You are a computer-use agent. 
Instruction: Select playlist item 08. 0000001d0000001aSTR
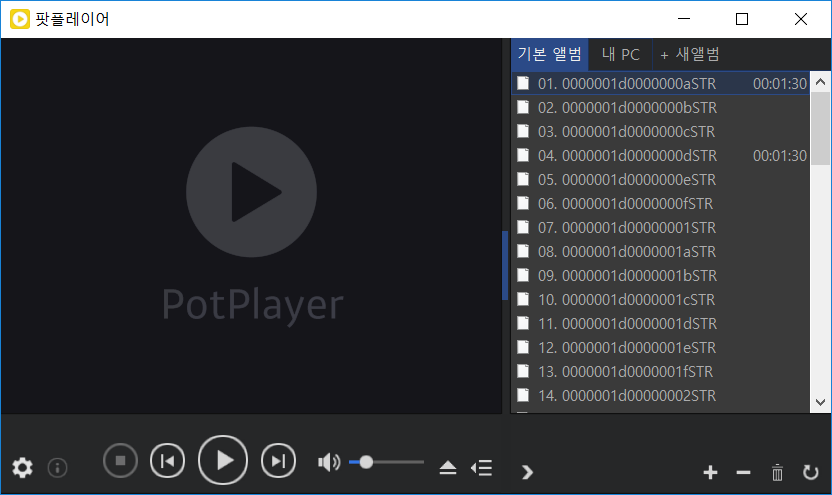(661, 251)
